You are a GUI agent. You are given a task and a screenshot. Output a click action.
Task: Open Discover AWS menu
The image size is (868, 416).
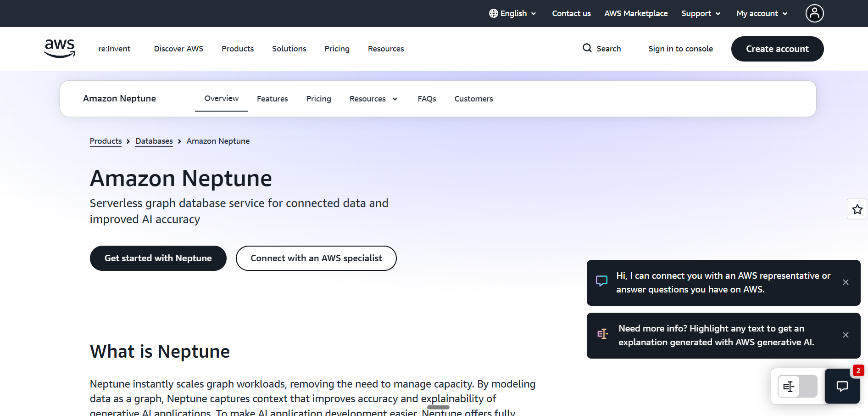click(178, 49)
